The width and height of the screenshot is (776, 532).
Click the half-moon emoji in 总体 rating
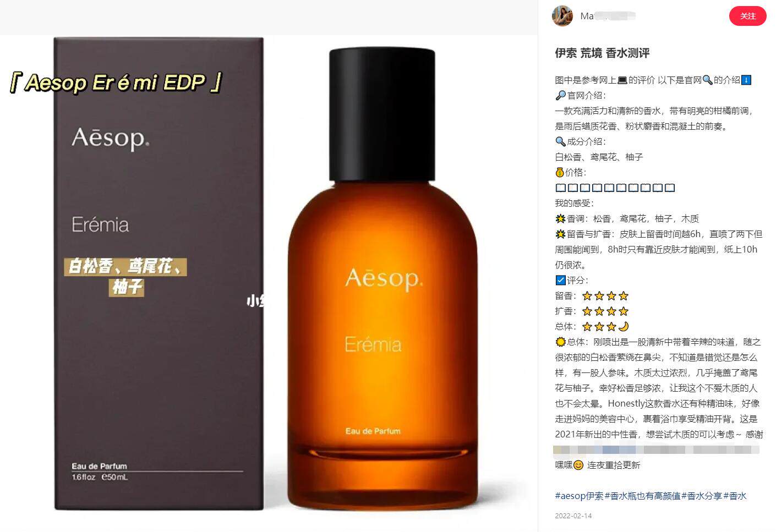pyautogui.click(x=624, y=326)
